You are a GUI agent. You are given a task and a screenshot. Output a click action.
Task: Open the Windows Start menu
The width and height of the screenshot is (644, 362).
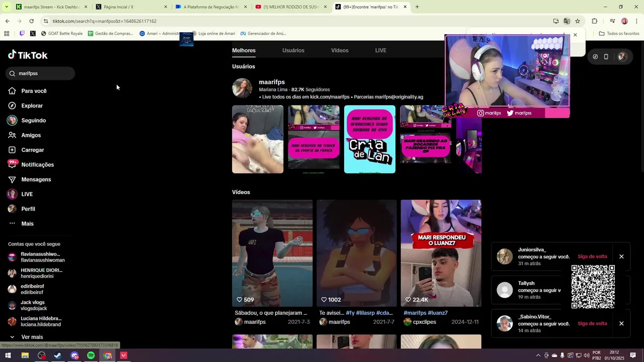[x=8, y=355]
